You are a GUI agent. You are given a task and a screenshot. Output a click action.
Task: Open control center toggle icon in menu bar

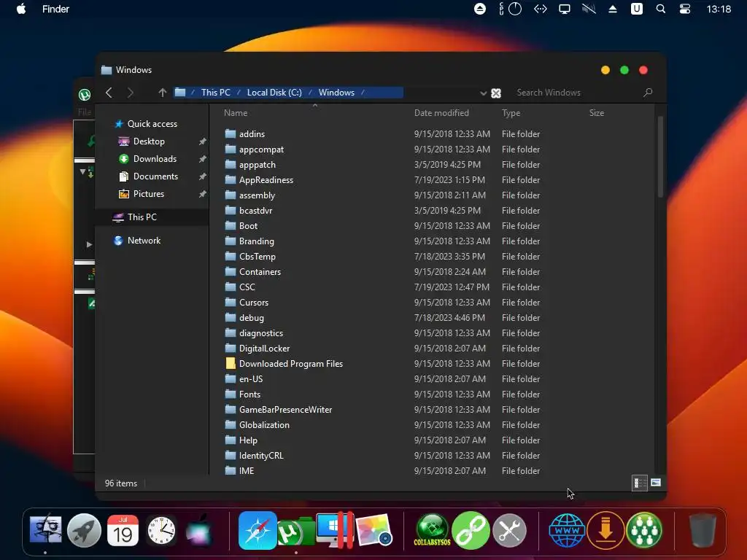coord(685,9)
